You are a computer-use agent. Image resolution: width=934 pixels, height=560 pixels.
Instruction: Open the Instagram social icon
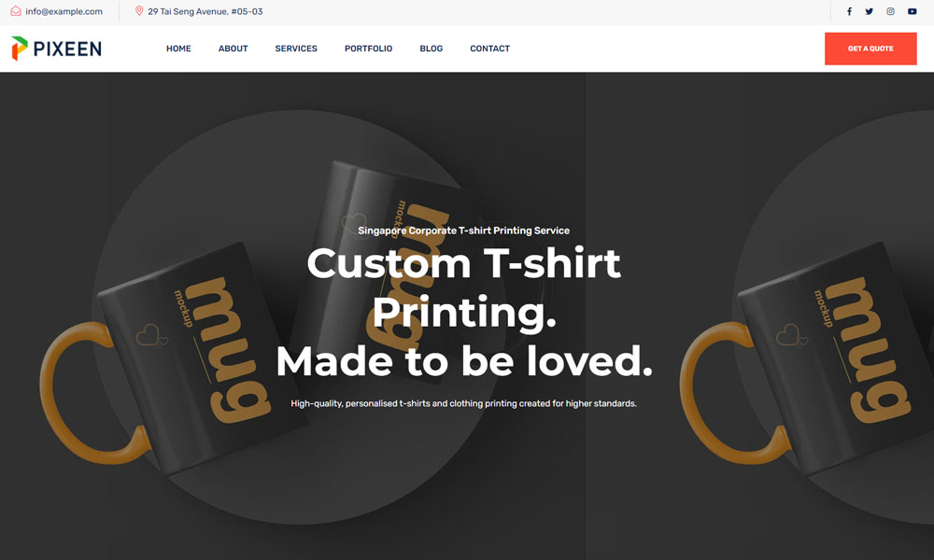[890, 11]
